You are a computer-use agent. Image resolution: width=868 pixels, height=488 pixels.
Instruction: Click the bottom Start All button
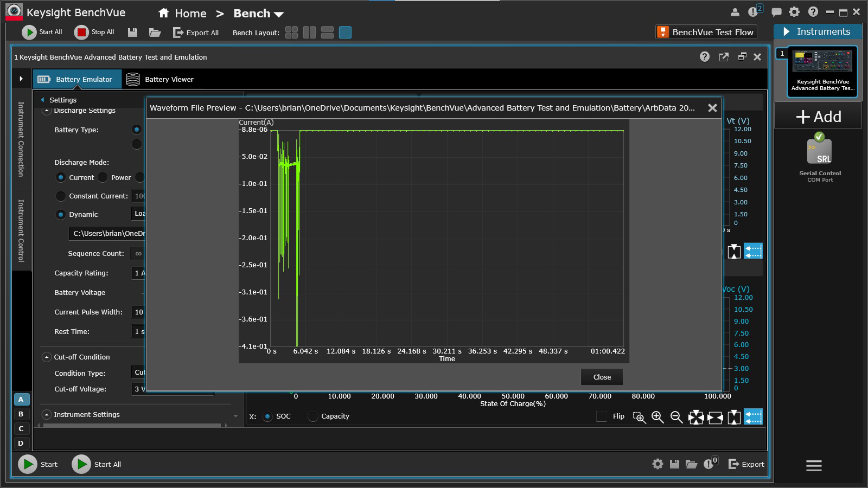[x=97, y=464]
